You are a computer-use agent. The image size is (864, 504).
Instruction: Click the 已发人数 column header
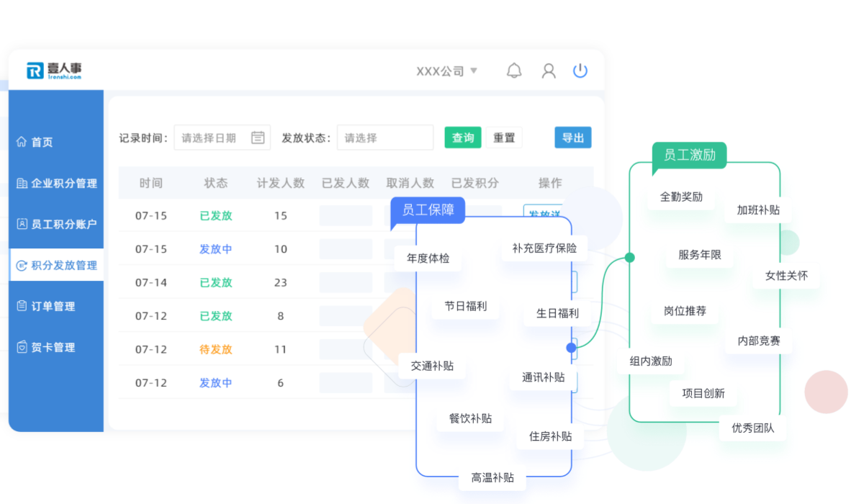(x=346, y=183)
